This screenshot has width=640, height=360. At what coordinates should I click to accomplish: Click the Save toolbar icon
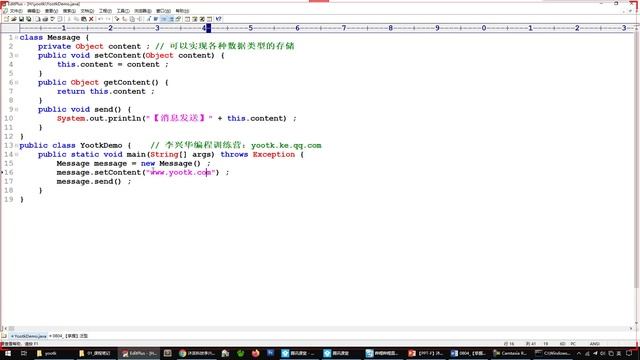tap(21, 19)
